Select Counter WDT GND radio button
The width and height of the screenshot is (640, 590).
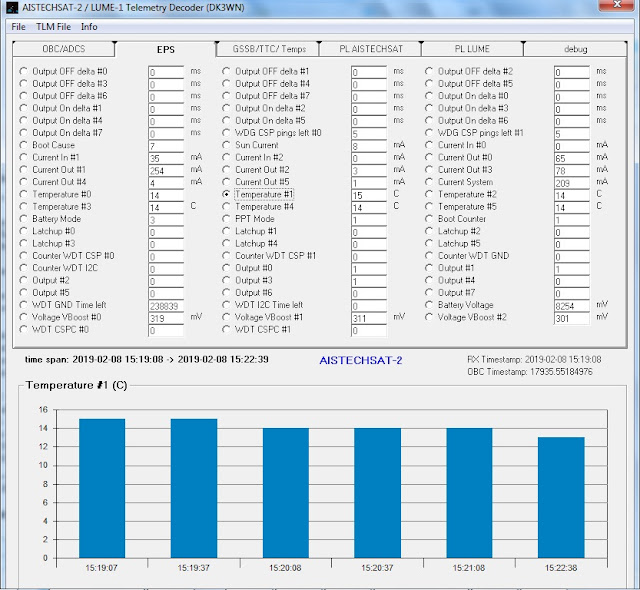pyautogui.click(x=429, y=256)
